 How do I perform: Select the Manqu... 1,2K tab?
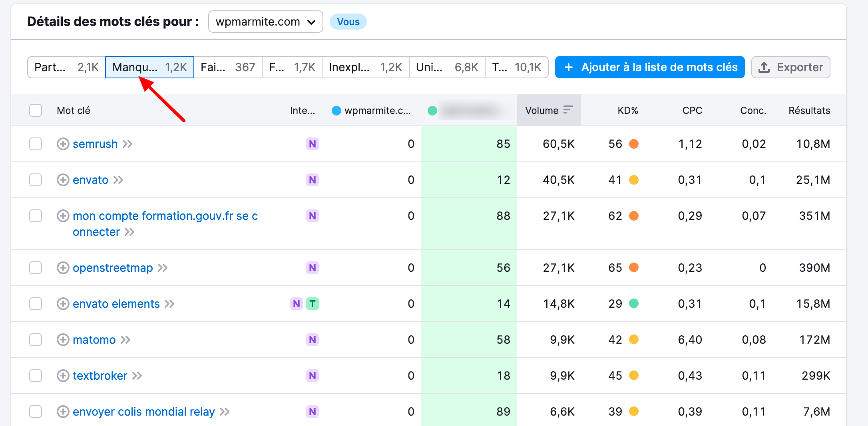(x=149, y=67)
